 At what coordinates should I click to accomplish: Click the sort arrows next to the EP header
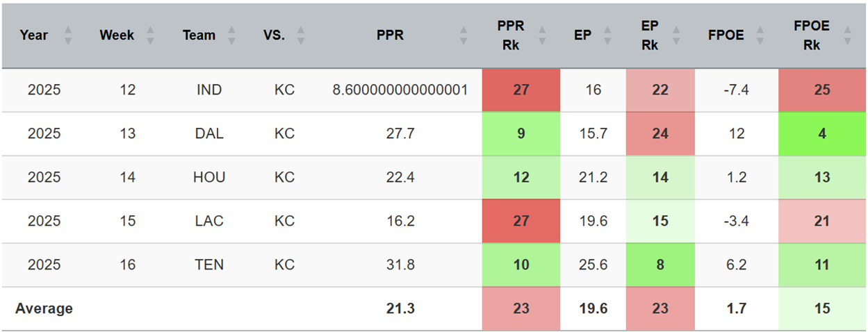(608, 35)
